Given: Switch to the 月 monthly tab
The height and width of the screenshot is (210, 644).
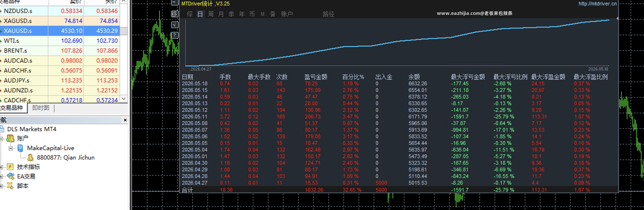Looking at the screenshot, I should point(221,14).
